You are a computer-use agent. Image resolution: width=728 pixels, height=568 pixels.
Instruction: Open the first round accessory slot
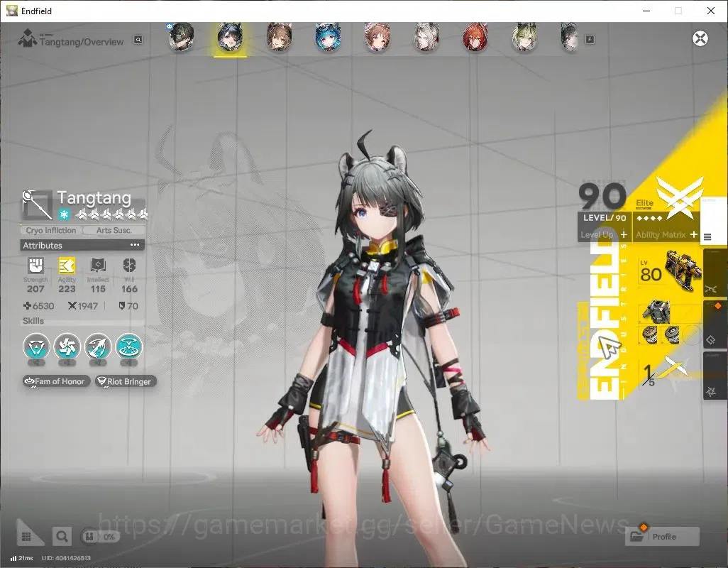click(x=649, y=334)
